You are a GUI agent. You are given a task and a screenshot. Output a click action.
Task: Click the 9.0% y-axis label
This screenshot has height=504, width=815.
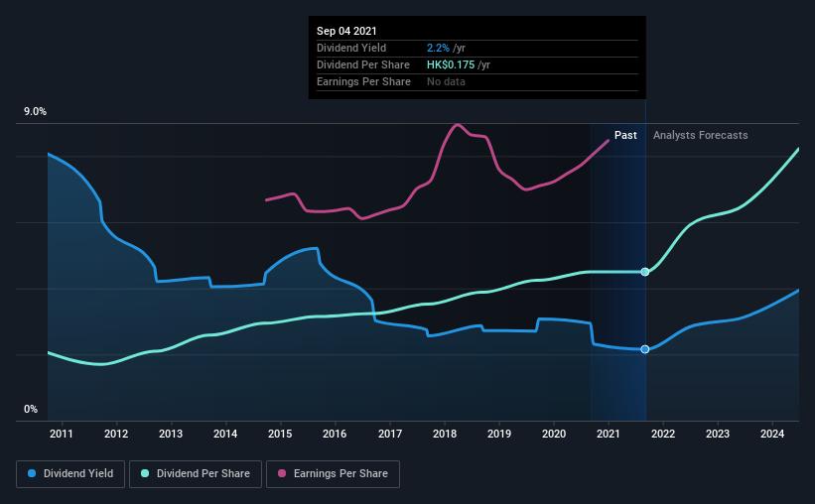[35, 112]
